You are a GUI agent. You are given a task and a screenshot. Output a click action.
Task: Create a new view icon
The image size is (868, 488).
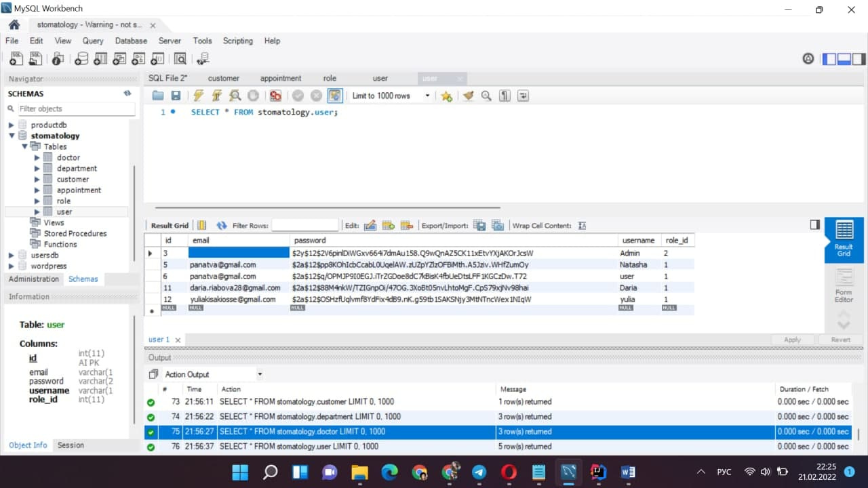click(119, 59)
